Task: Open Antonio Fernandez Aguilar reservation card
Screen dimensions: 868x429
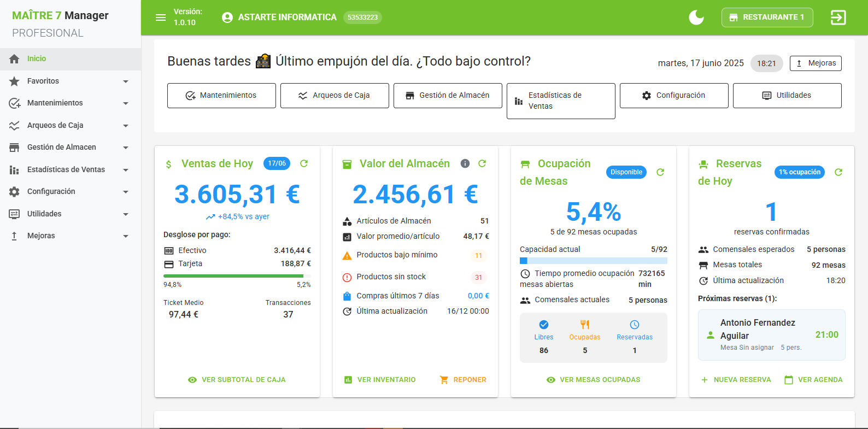Action: coord(772,335)
